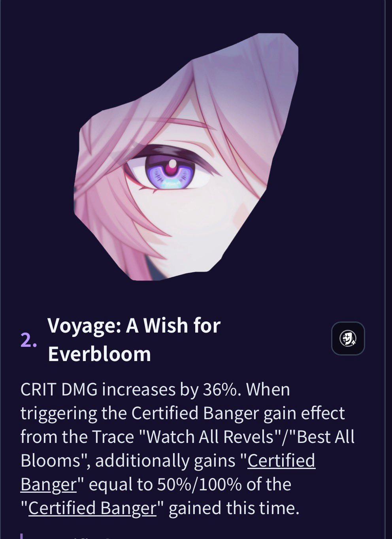Tap the purple vertical bar under the description

coord(22,536)
